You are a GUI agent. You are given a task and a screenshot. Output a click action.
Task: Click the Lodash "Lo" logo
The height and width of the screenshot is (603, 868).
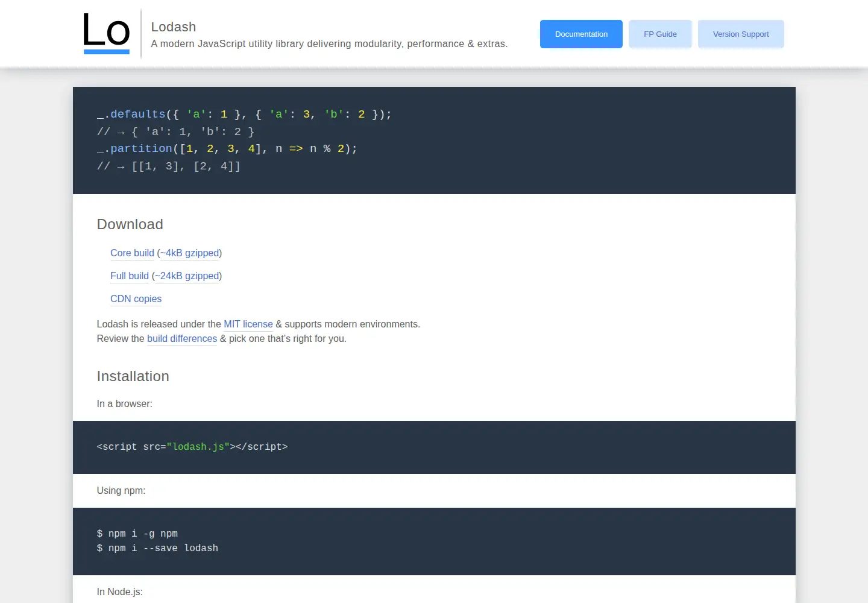pos(107,33)
